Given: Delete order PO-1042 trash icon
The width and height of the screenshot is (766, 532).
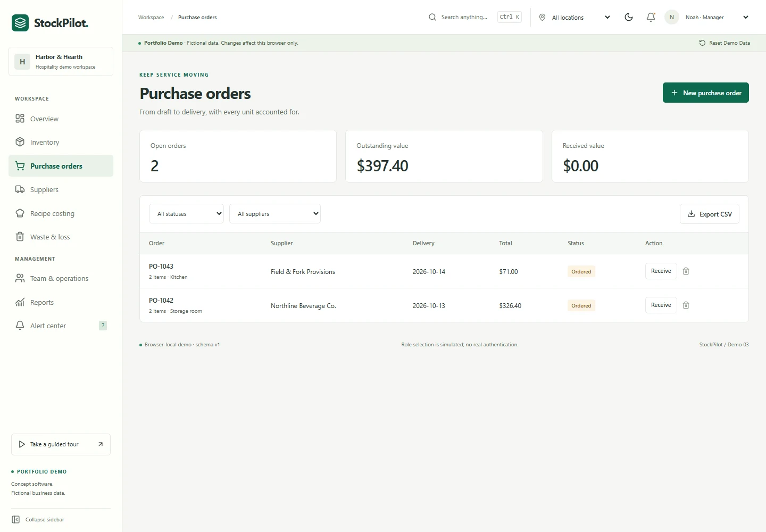Looking at the screenshot, I should (x=686, y=305).
